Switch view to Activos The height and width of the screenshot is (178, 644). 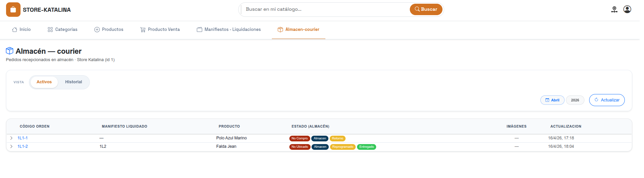(44, 82)
